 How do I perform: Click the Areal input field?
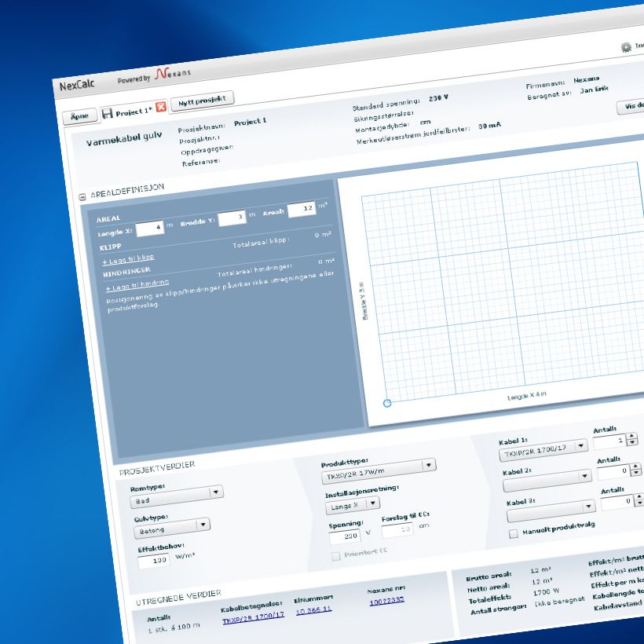302,209
